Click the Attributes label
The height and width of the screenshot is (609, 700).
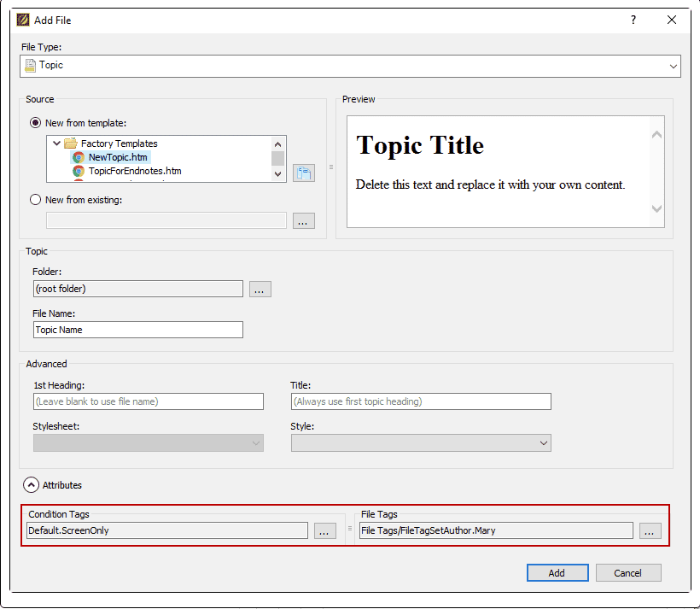[62, 485]
